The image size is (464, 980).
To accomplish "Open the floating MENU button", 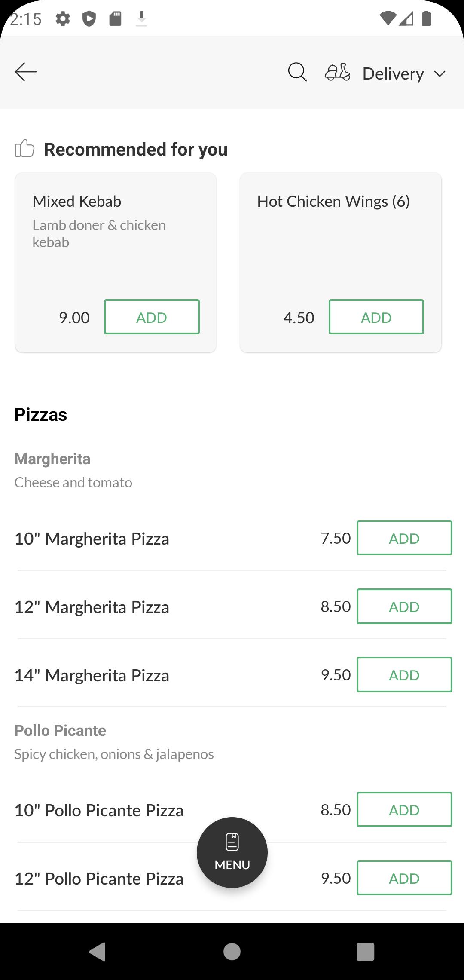I will click(232, 852).
